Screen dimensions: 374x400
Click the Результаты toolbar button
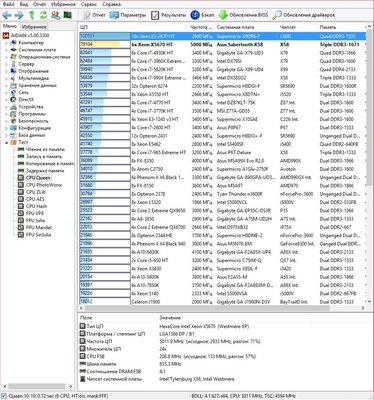coord(169,15)
